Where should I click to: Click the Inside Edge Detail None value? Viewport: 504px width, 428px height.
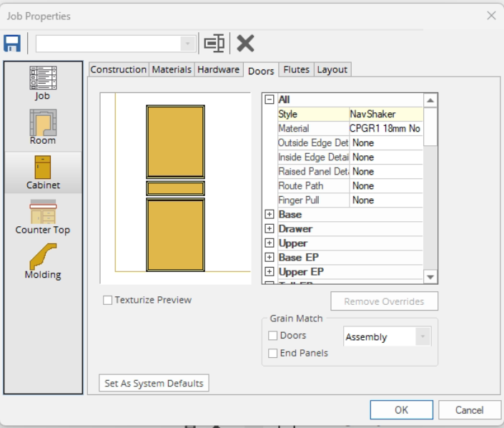coord(386,157)
